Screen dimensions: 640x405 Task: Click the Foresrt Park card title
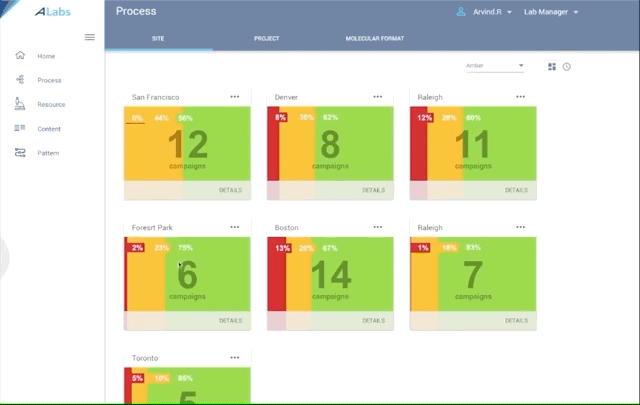152,227
